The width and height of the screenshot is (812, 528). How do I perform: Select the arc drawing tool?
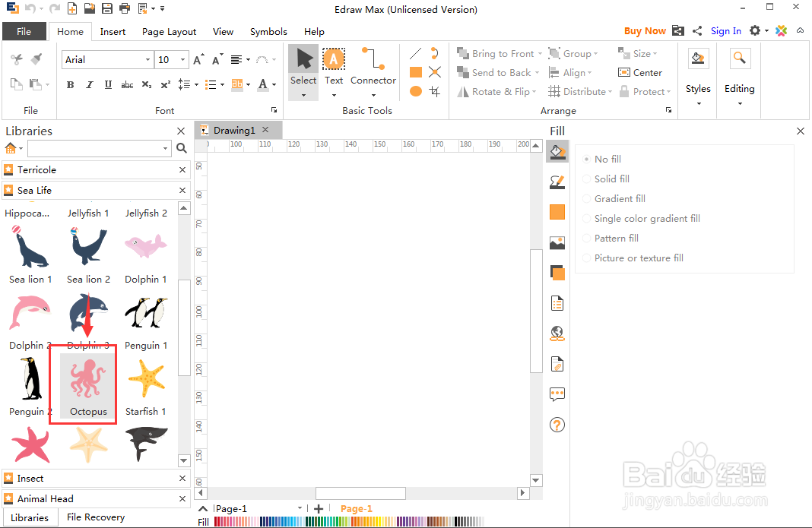pos(434,53)
